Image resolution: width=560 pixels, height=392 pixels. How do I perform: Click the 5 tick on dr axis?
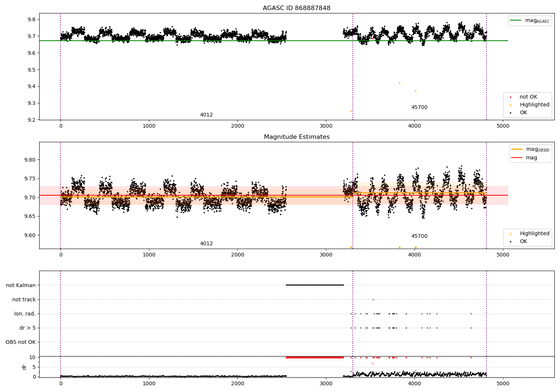tap(34, 367)
